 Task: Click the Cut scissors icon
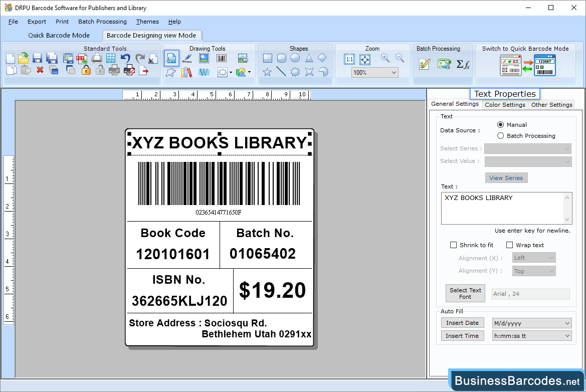[x=152, y=59]
